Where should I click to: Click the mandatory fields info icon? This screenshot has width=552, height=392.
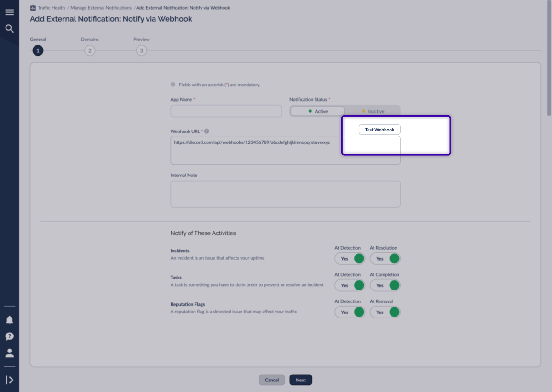tap(173, 85)
